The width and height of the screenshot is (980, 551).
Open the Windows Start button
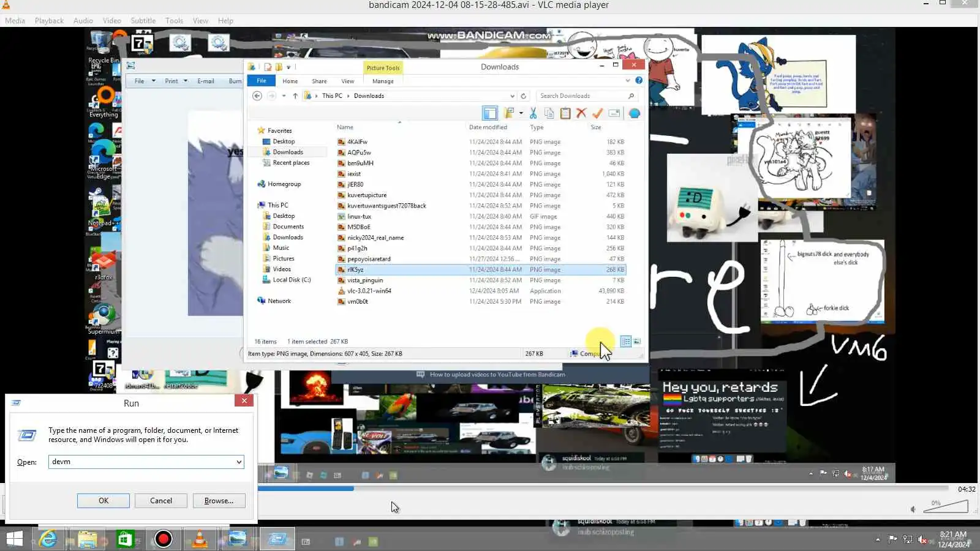14,539
